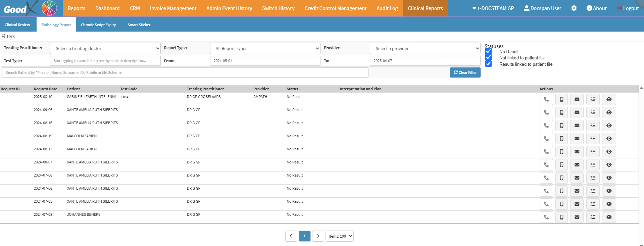This screenshot has height=246, width=644.
Task: Uncheck the No Result status checkbox
Action: pyautogui.click(x=489, y=52)
